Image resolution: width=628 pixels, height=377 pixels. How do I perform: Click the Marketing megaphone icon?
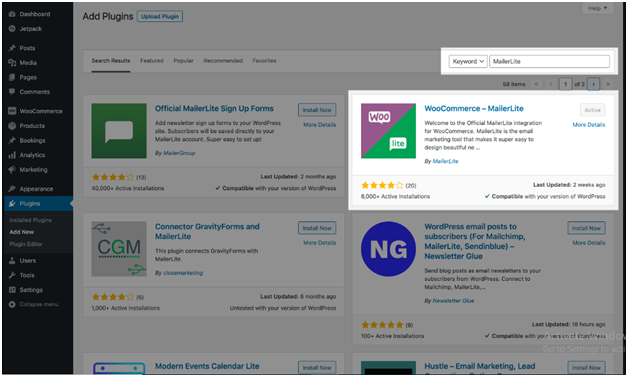click(x=12, y=169)
